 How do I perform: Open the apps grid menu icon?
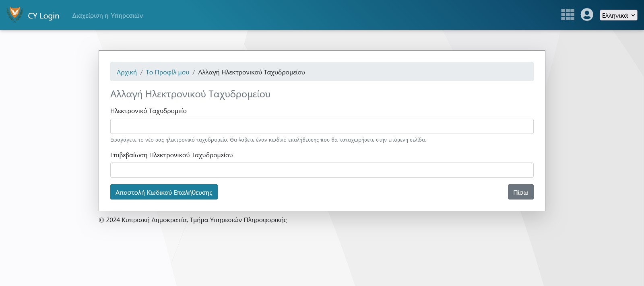tap(568, 15)
